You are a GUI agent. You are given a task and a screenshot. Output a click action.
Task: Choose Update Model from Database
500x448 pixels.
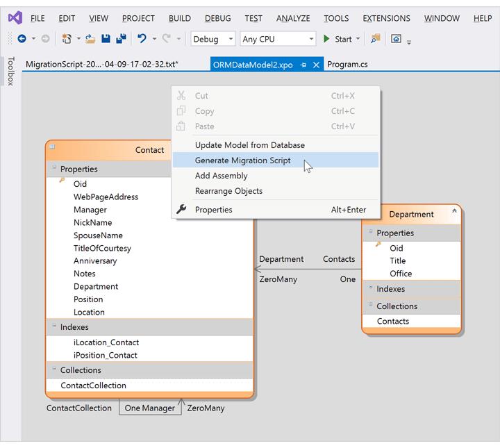[x=276, y=145]
